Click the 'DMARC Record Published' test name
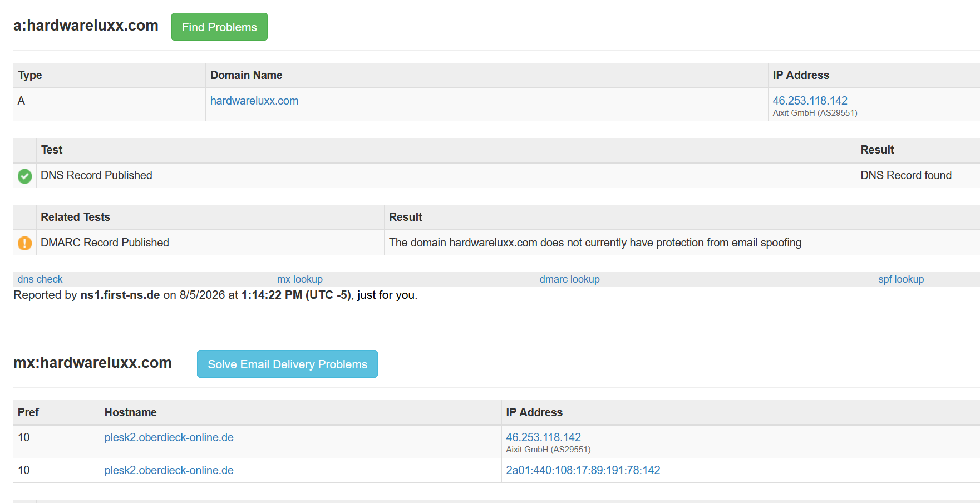 pyautogui.click(x=105, y=243)
